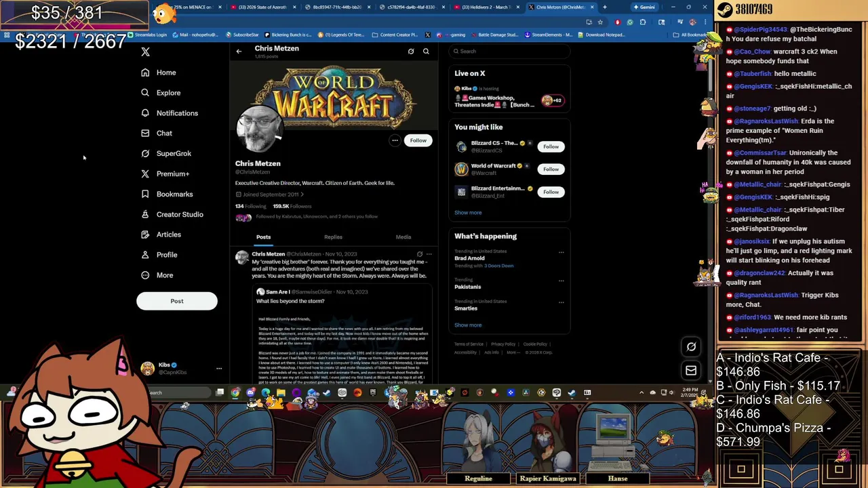The image size is (868, 488).
Task: Open the taskbar Search box
Action: tap(178, 392)
